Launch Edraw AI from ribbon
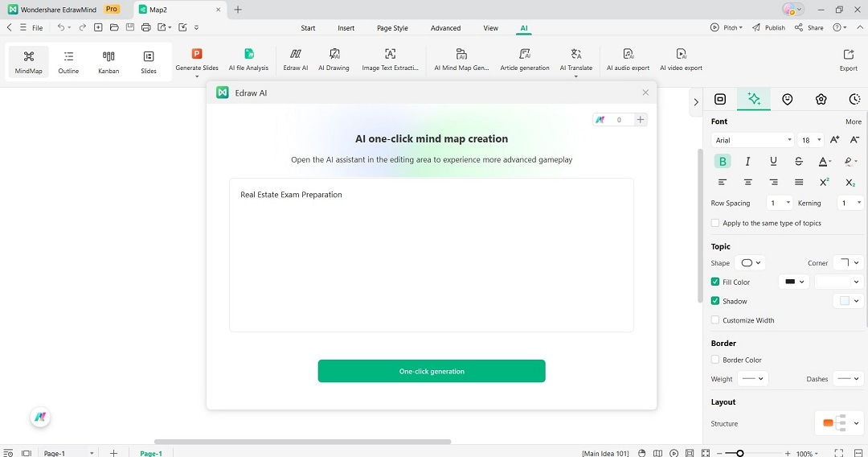This screenshot has width=868, height=457. click(296, 60)
